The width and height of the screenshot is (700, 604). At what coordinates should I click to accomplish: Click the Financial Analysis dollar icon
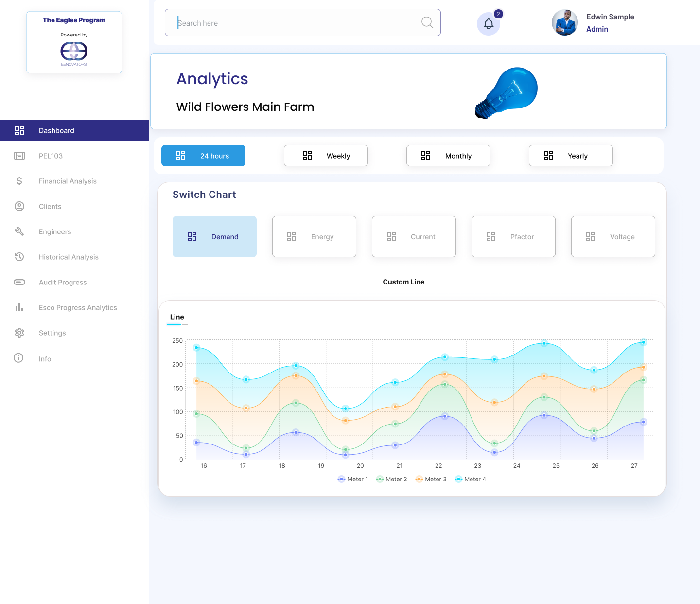(x=19, y=181)
